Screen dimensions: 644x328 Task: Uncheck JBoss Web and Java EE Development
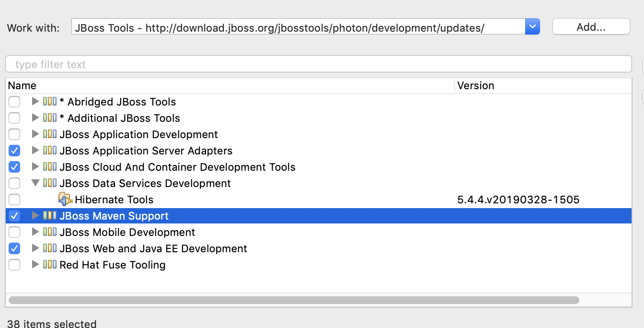click(14, 248)
